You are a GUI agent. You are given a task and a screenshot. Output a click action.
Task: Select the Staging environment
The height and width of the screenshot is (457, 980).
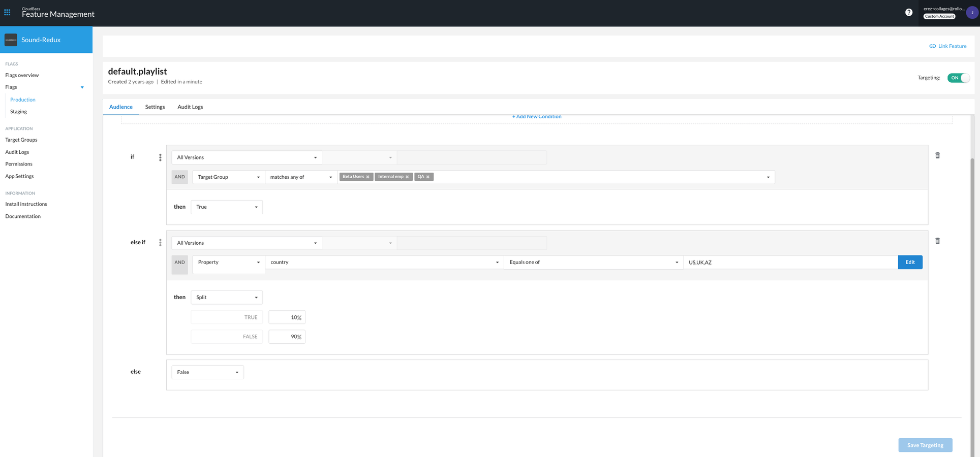tap(19, 112)
